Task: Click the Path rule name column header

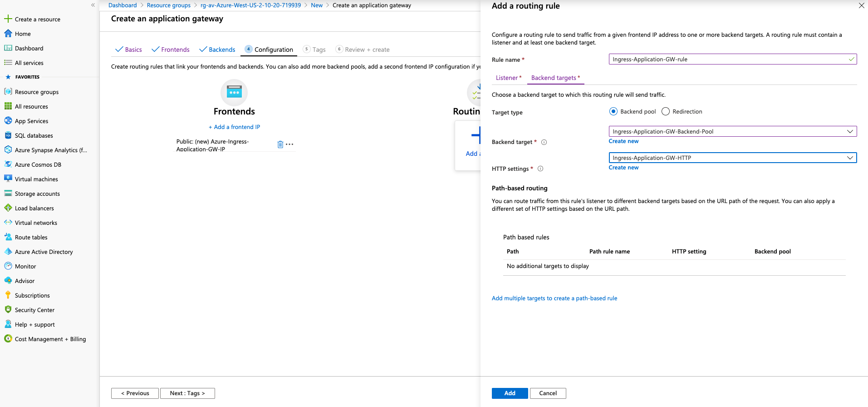Action: tap(609, 252)
